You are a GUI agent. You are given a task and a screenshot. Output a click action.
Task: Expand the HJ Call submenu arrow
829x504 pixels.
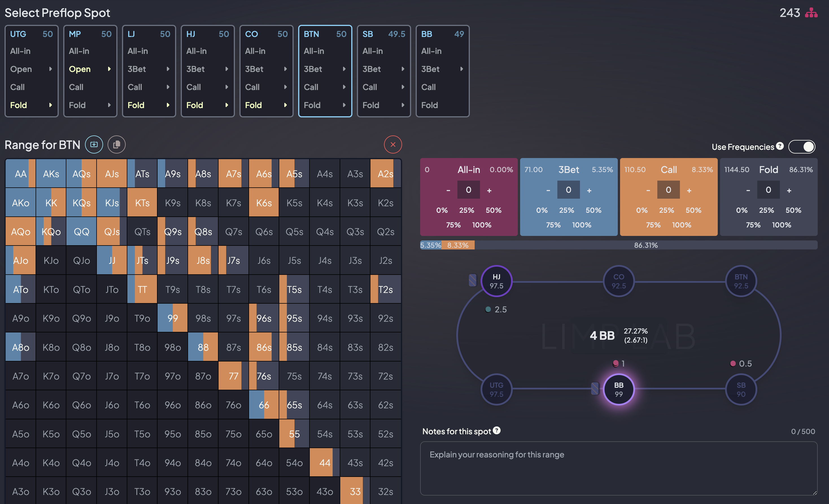click(x=226, y=87)
